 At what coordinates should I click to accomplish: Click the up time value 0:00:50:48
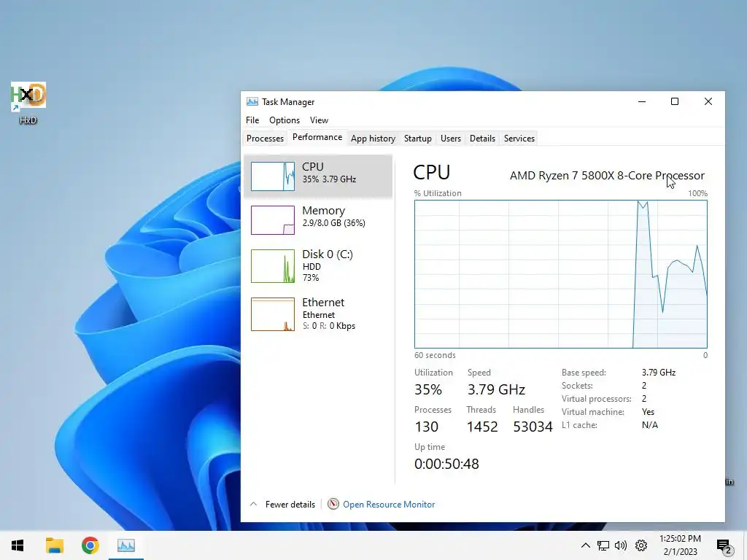tap(446, 464)
